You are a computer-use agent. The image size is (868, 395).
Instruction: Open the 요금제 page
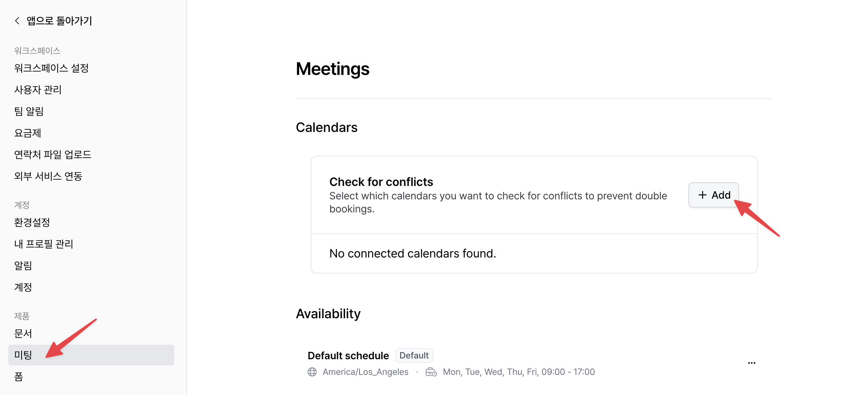[28, 133]
